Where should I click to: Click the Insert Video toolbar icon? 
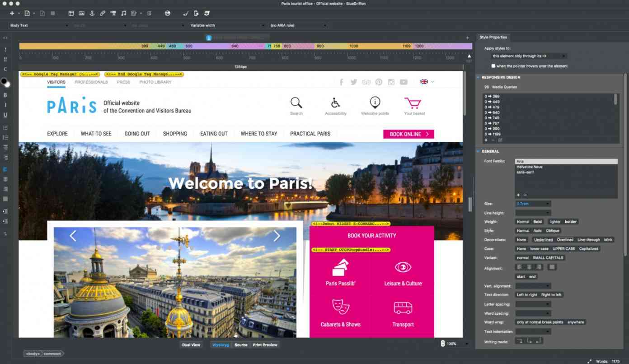tap(113, 13)
